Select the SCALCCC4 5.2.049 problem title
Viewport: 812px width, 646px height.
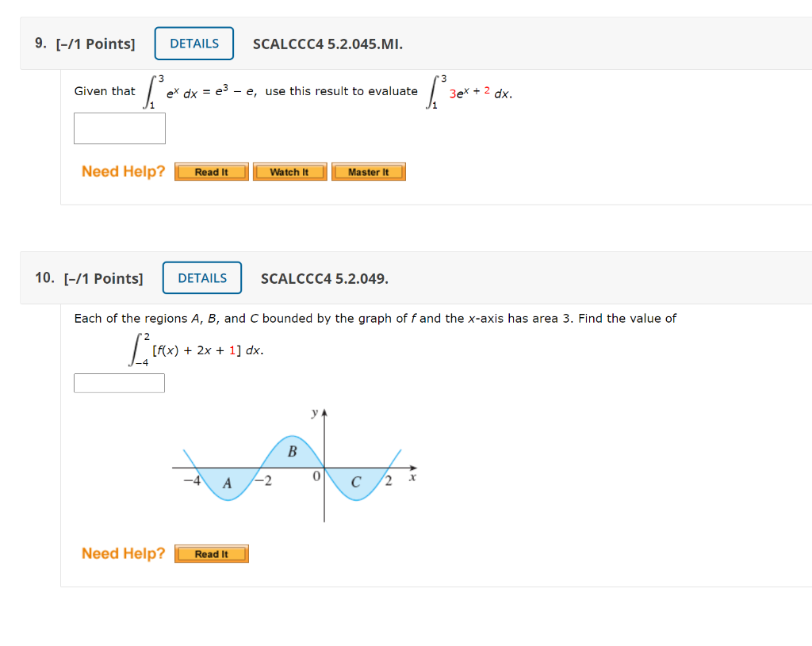click(x=324, y=279)
